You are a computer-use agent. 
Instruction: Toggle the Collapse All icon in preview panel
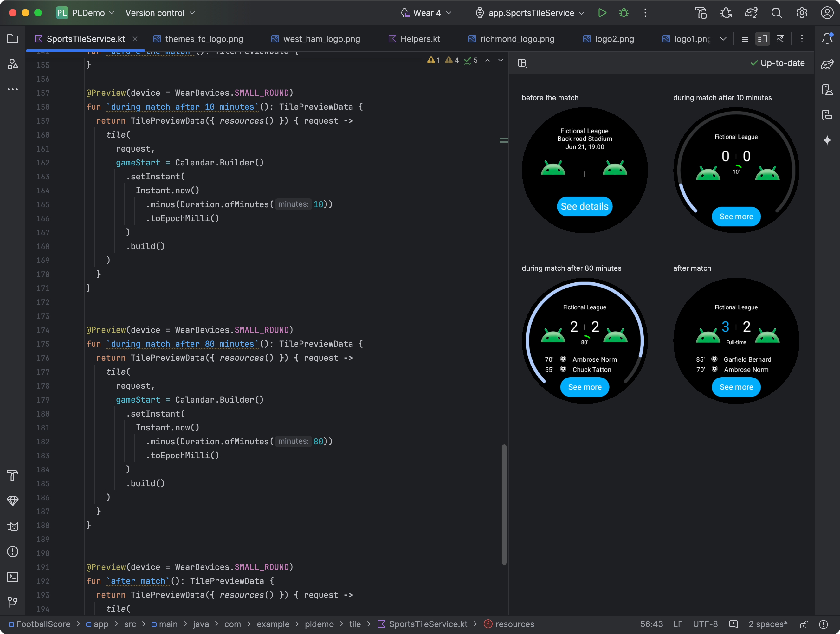tap(522, 62)
